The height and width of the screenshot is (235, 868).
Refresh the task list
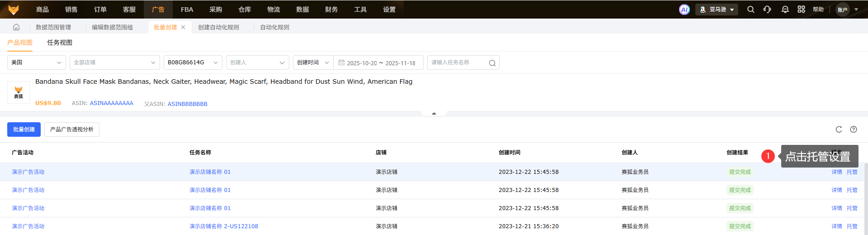(839, 129)
